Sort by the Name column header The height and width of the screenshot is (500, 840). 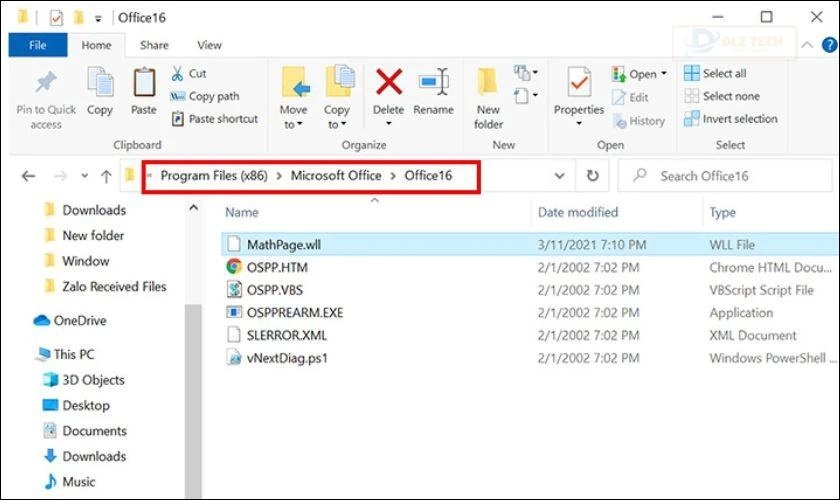pyautogui.click(x=242, y=212)
